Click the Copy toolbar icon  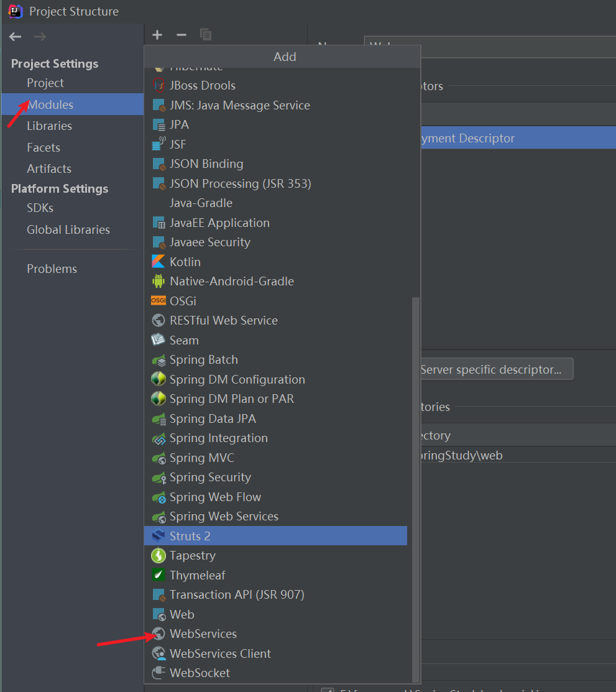pos(206,35)
